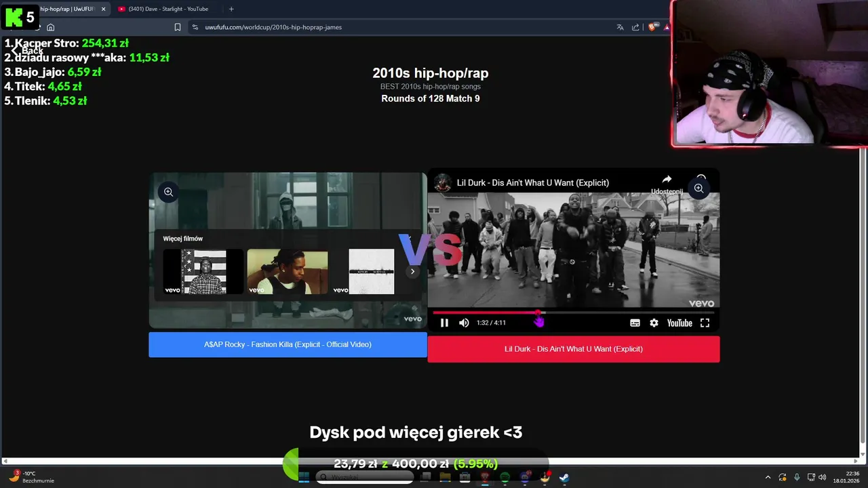Open video on YouTube via logo
Screen dimensions: 868x488
(679, 323)
